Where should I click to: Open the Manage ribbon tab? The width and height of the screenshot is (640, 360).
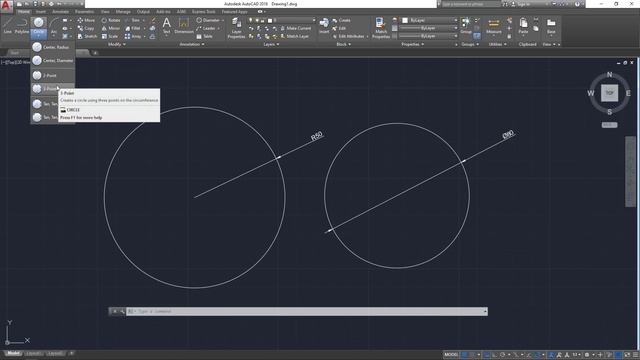pos(123,11)
